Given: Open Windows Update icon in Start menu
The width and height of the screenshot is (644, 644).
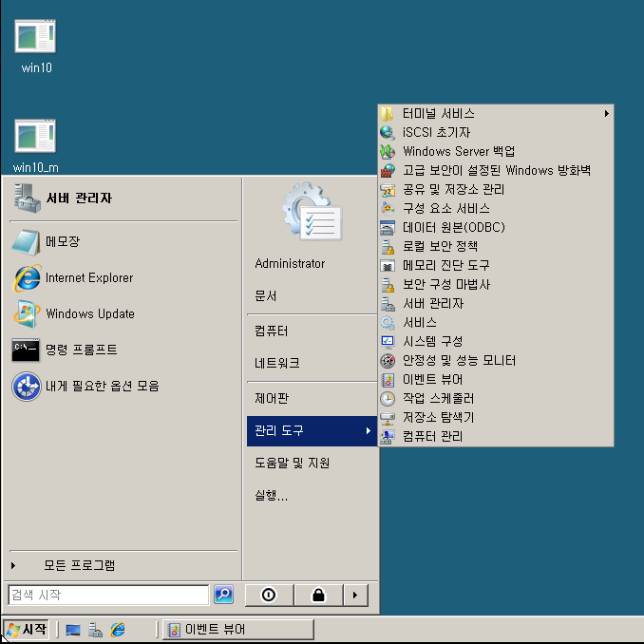Looking at the screenshot, I should (28, 313).
